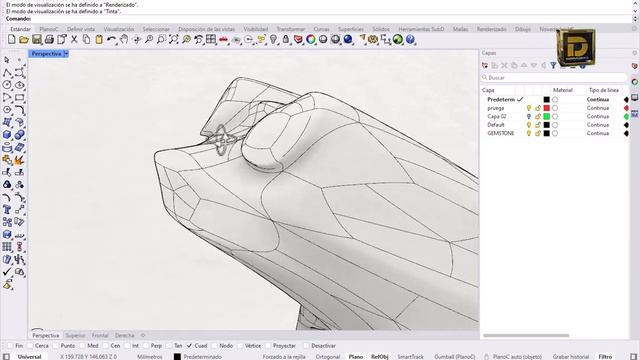Select the Circle tool in left sidebar

7,85
